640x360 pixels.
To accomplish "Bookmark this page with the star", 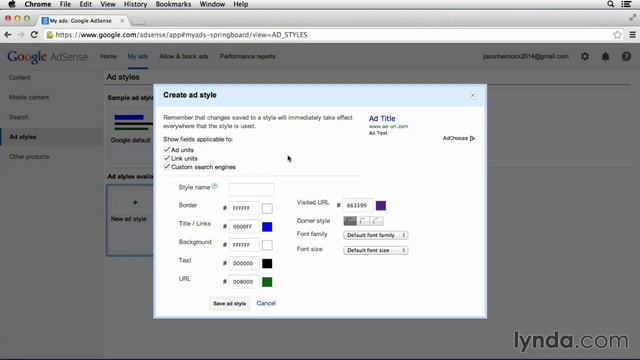I will (x=617, y=35).
